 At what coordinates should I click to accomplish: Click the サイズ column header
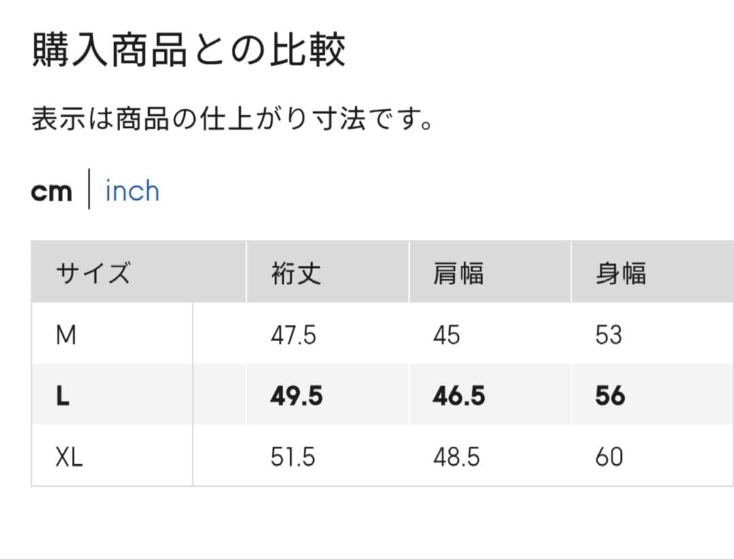tap(92, 273)
